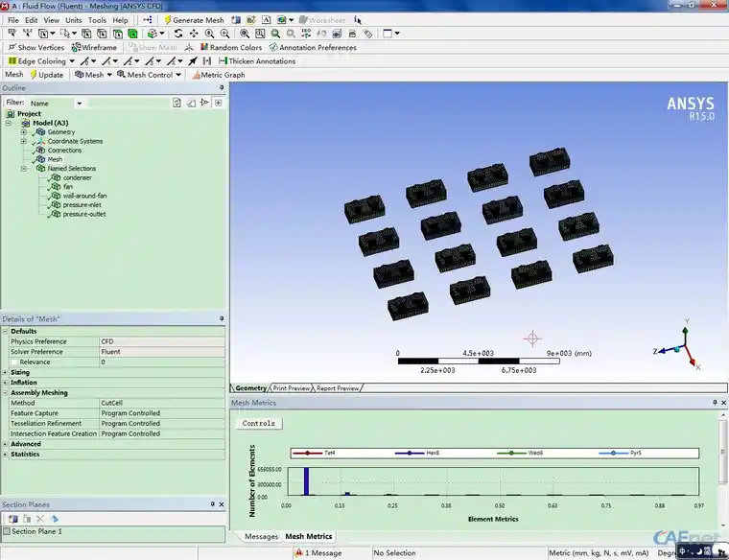
Task: Select the Mesh item in Outline tree
Action: point(55,159)
